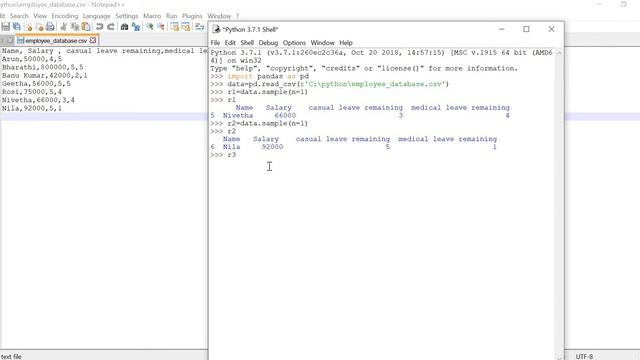
Task: Click the Python Shell title bar icon
Action: pos(216,29)
